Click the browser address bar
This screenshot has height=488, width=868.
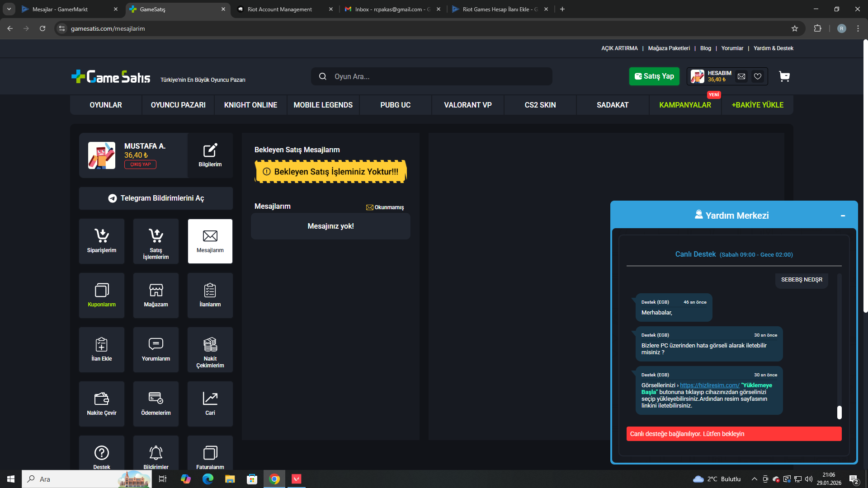click(x=429, y=28)
